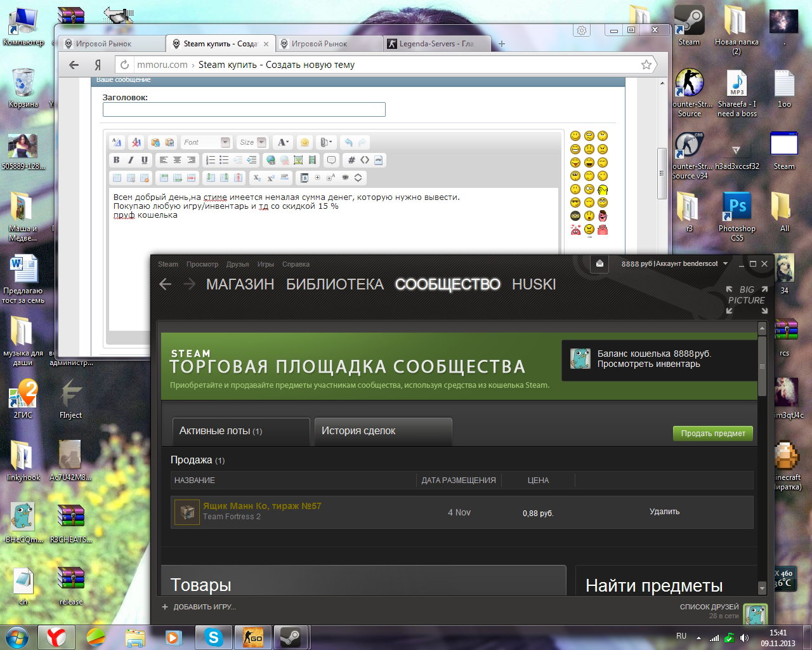Click the Продать предмет button
The height and width of the screenshot is (650, 812).
tap(713, 434)
